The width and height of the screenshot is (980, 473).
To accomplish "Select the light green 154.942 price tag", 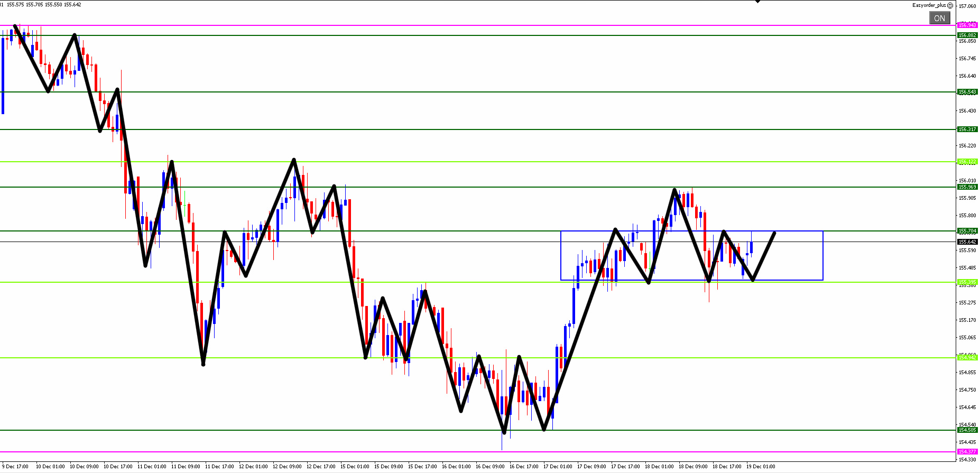I will point(967,358).
